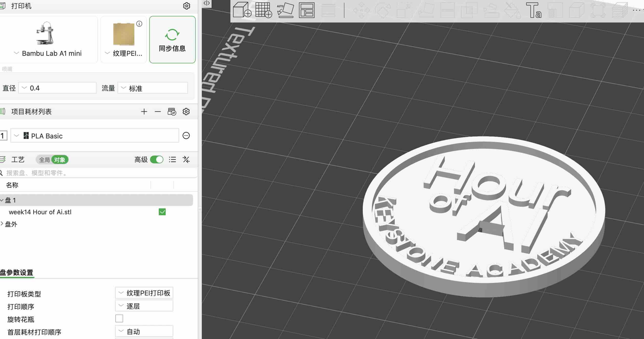Click the 项目耗材列表 section title
644x339 pixels.
pos(31,112)
